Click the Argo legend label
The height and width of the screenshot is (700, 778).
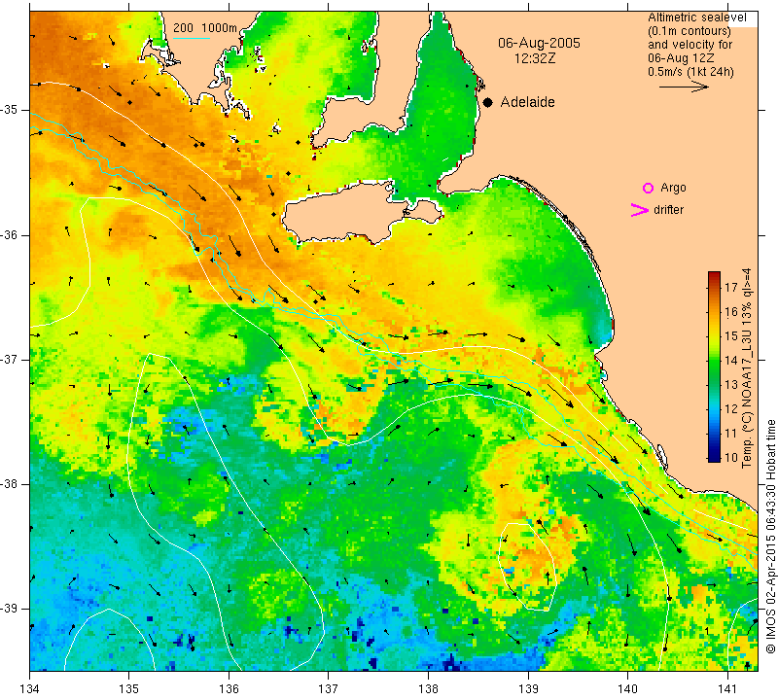click(673, 188)
